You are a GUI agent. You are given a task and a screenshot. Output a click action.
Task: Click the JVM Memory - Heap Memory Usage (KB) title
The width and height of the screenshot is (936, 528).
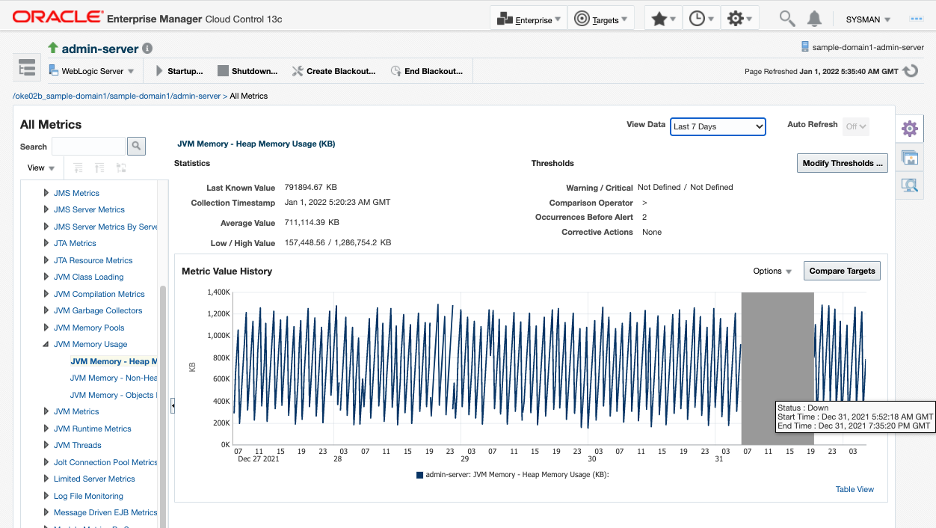256,144
